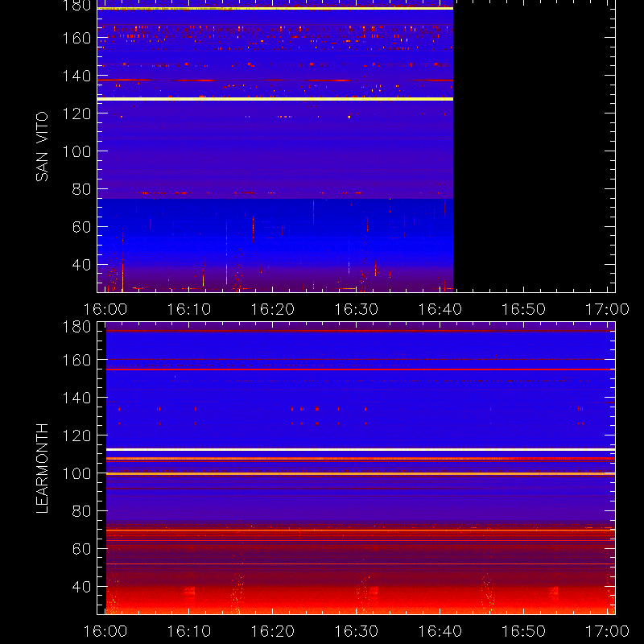The width and height of the screenshot is (644, 644).
Task: Click the red line near 155 in Learmonth
Action: click(361, 369)
